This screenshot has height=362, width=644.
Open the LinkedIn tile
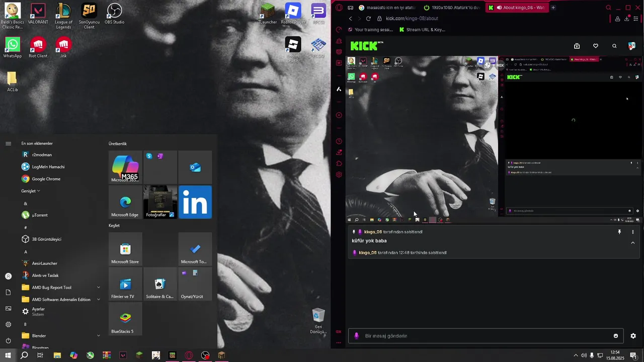point(195,202)
